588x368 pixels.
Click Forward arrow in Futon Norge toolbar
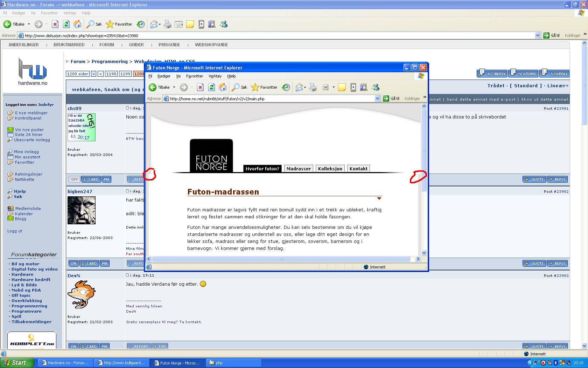pyautogui.click(x=184, y=87)
